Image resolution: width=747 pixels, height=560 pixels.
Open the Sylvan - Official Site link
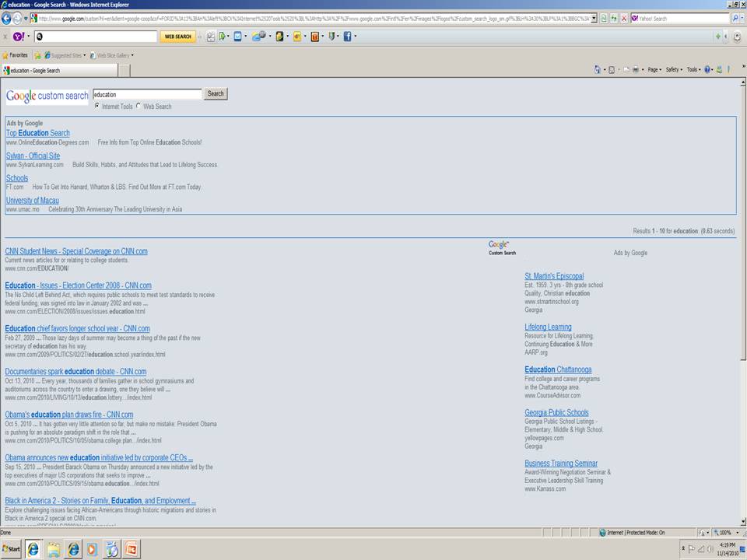33,156
